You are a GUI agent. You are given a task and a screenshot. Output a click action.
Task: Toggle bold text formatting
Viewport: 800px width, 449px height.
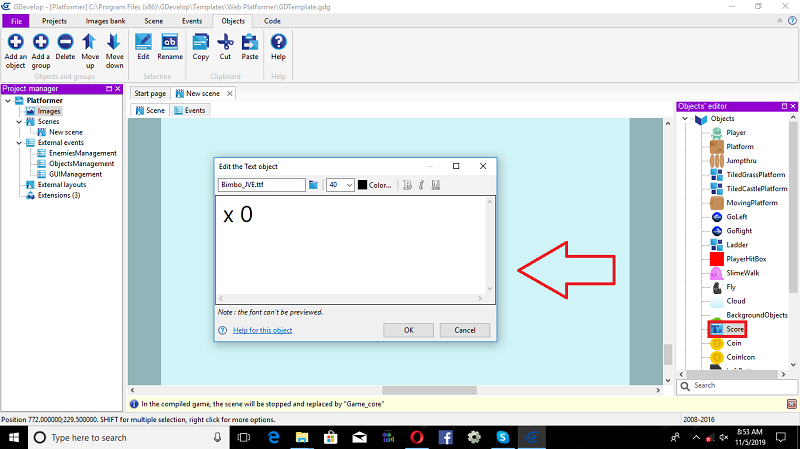coord(407,185)
